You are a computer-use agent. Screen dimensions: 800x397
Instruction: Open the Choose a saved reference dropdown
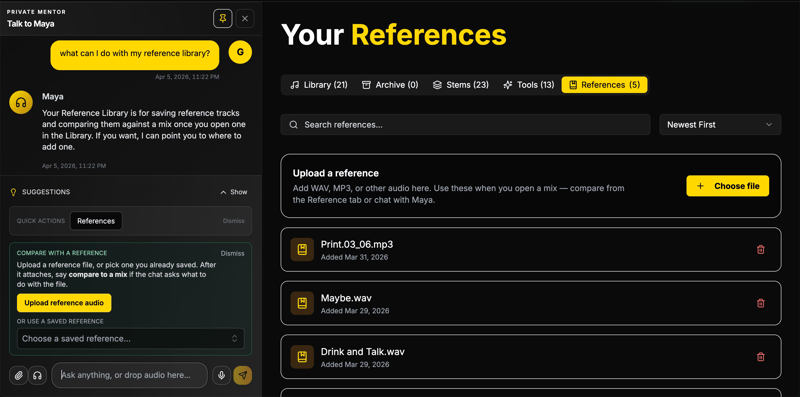[x=131, y=338]
